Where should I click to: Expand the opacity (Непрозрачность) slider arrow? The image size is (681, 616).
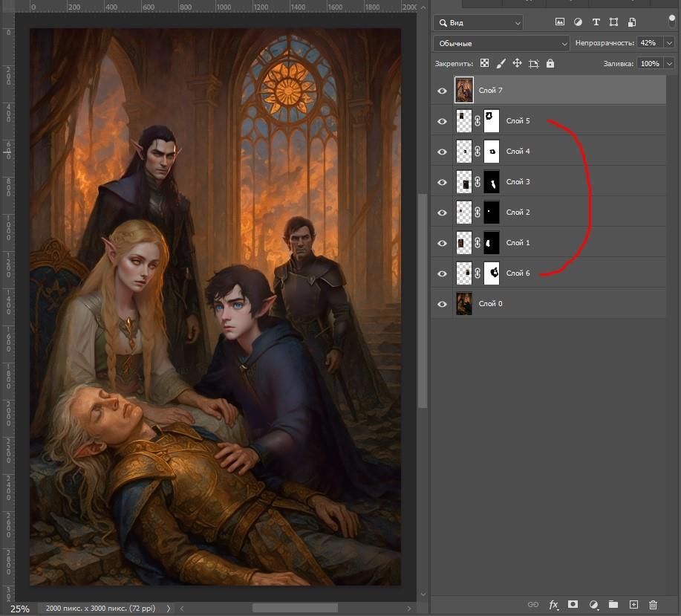coord(669,43)
